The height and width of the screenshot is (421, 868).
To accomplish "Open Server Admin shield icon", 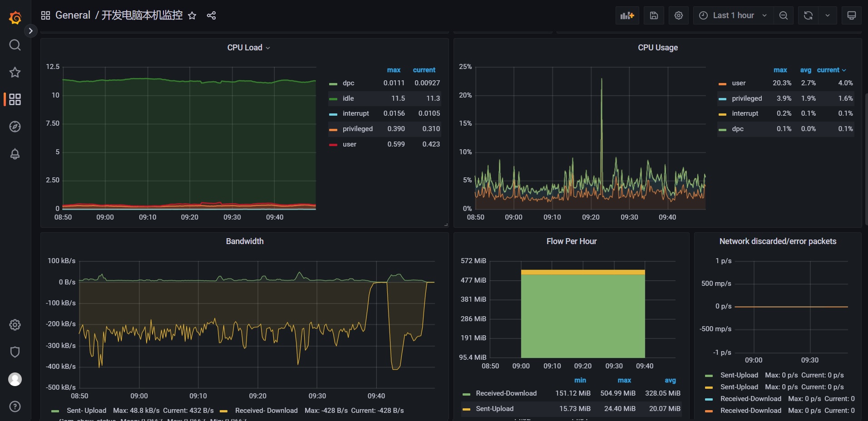I will click(15, 352).
